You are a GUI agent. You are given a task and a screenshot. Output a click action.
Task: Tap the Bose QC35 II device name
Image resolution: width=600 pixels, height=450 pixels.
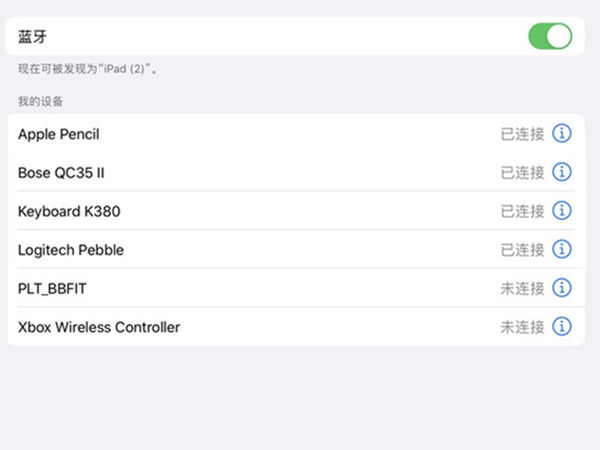(61, 172)
